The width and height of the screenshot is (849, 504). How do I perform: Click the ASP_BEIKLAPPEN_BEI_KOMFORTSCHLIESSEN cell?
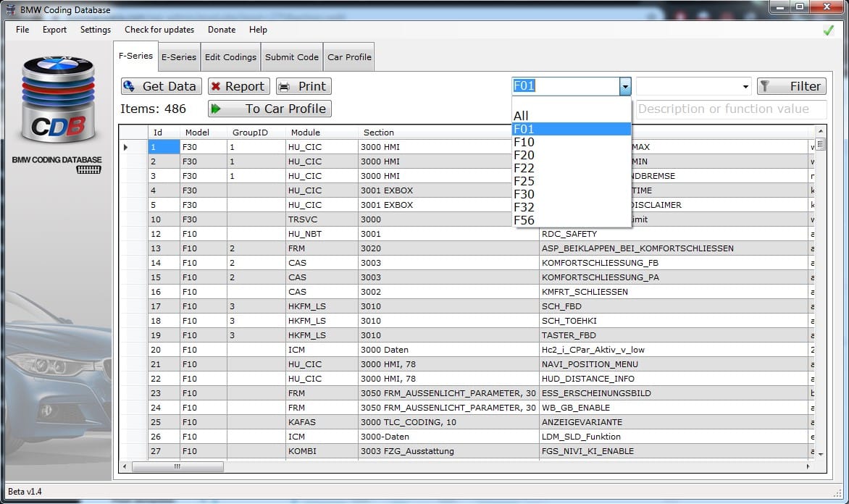point(674,248)
